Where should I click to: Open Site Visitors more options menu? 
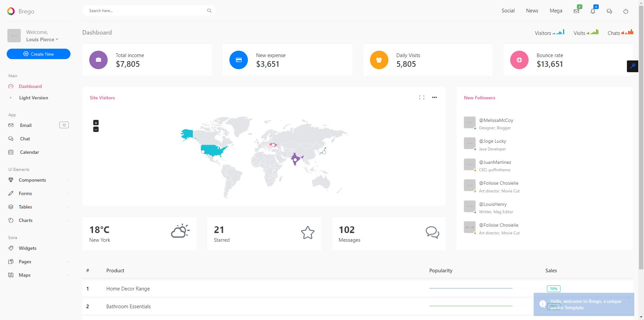pos(434,97)
